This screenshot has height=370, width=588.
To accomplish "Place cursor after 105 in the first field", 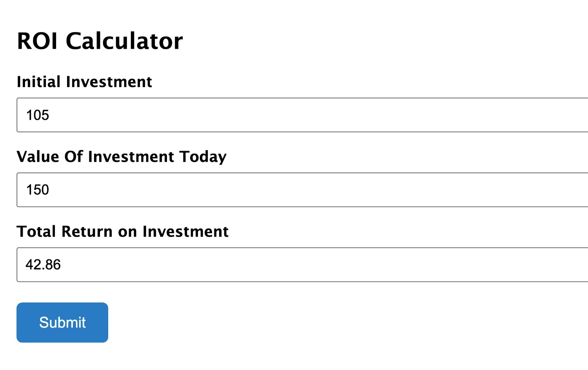I will coord(51,115).
